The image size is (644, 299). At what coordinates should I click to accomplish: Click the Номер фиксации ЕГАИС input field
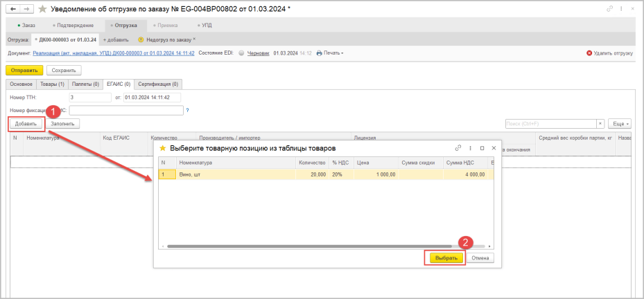126,110
